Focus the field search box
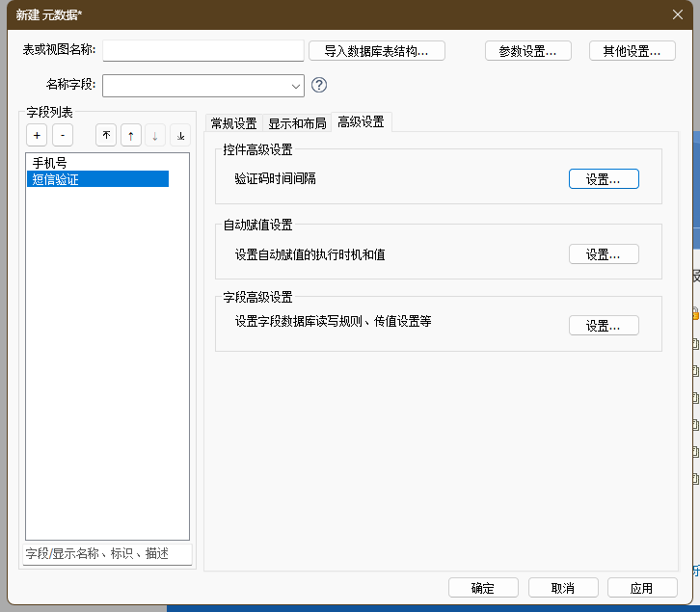 (107, 554)
